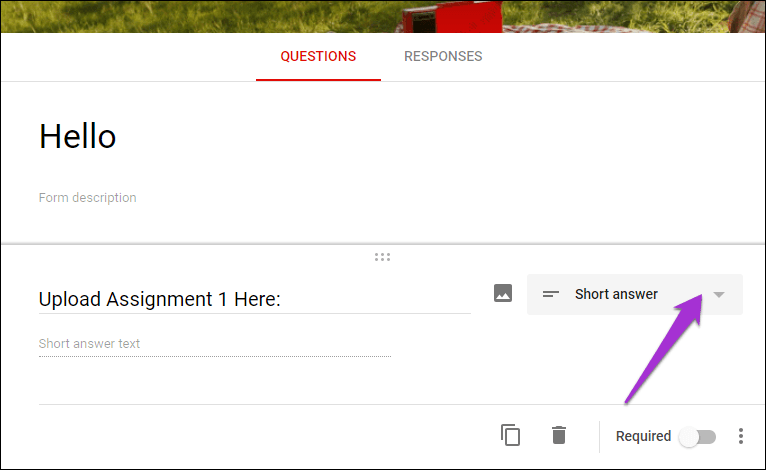Edit question title Upload Assignment 1 Here
Viewport: 766px width, 470px height.
(x=255, y=299)
